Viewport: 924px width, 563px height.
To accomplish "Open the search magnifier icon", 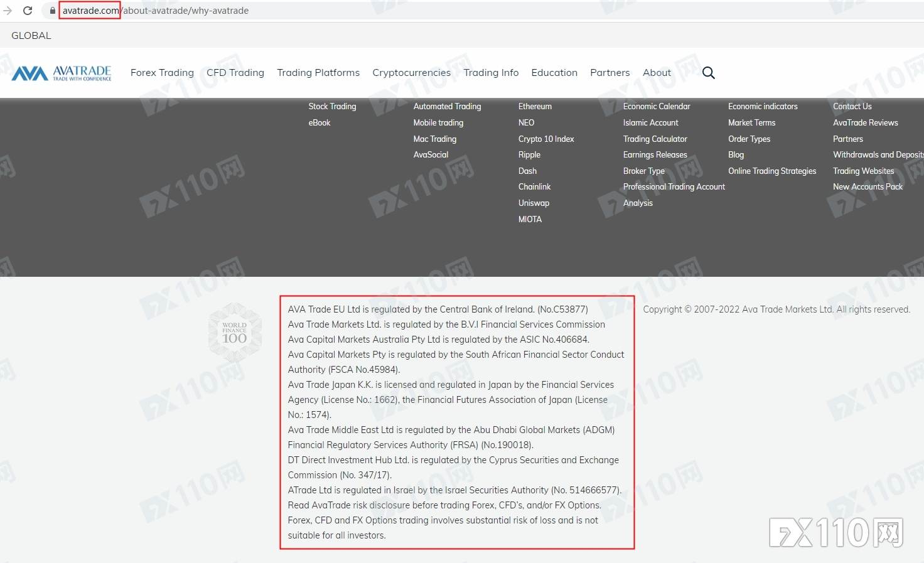I will 709,73.
